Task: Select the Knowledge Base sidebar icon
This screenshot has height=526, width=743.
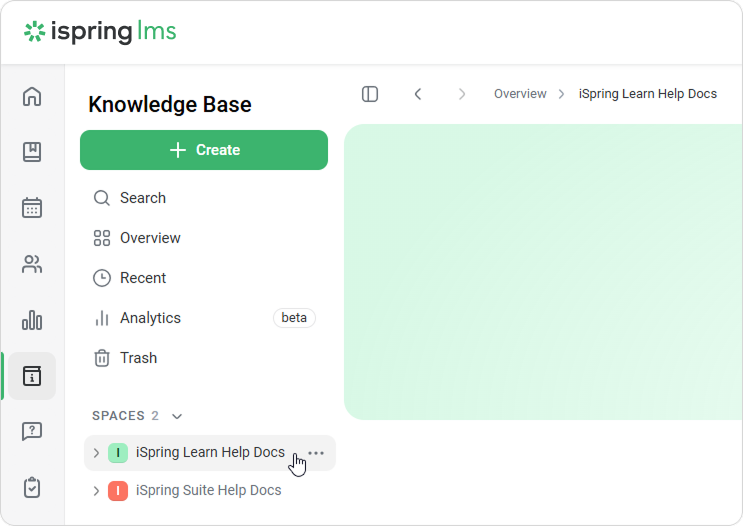Action: coord(32,376)
